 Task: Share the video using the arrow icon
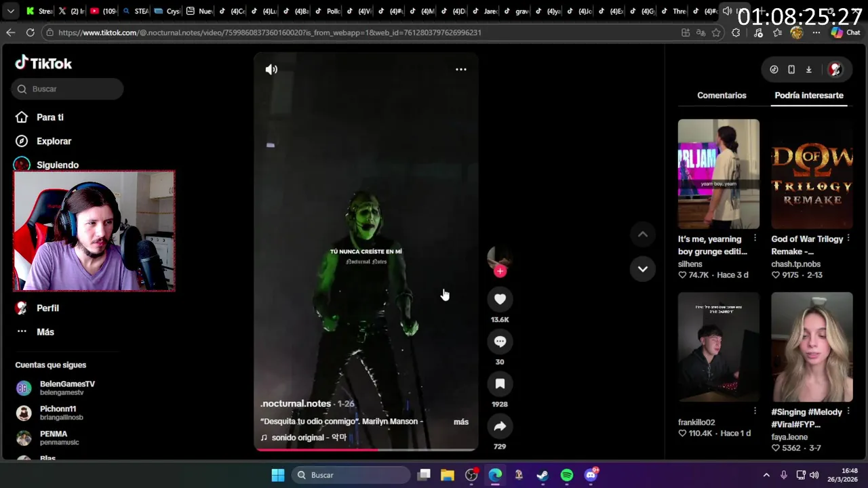click(500, 426)
